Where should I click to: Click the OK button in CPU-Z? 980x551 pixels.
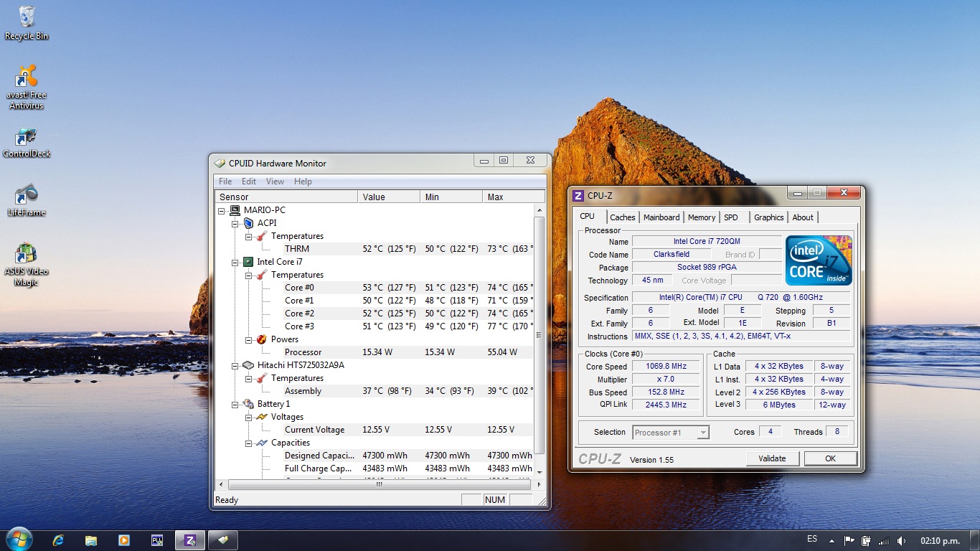[830, 458]
